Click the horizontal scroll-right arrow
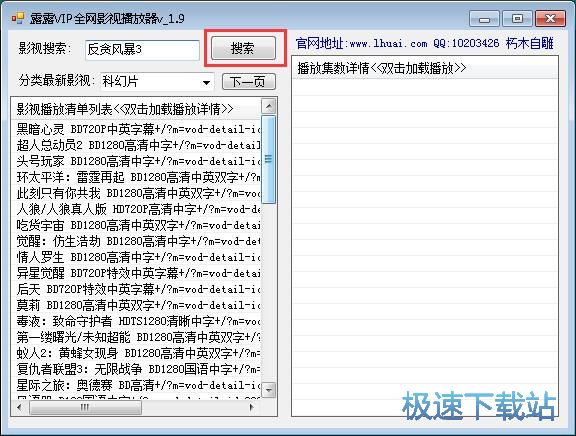The image size is (576, 436). pos(252,407)
